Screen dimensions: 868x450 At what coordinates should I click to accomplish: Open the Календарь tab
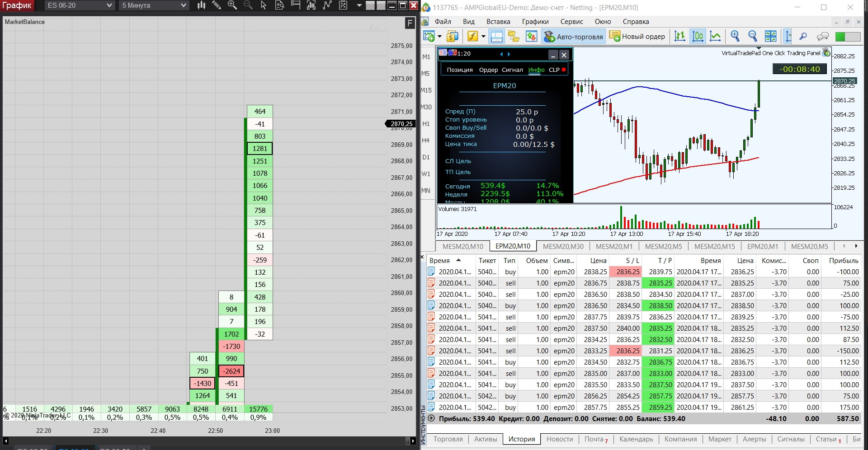point(636,439)
